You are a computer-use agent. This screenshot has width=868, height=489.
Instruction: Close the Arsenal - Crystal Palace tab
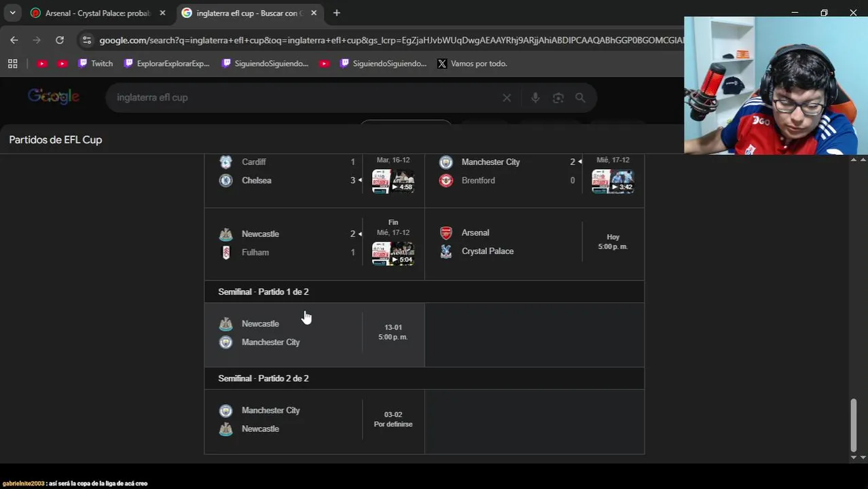[x=162, y=13]
